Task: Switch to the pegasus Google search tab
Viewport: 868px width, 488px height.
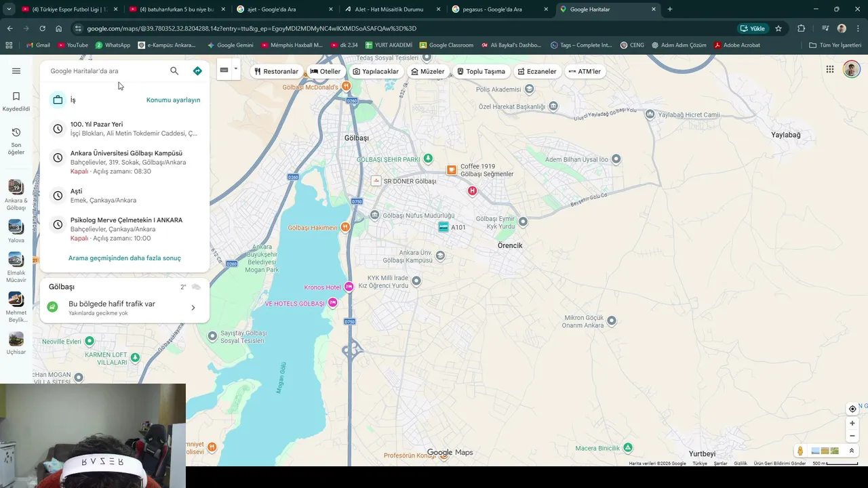Action: (x=499, y=9)
